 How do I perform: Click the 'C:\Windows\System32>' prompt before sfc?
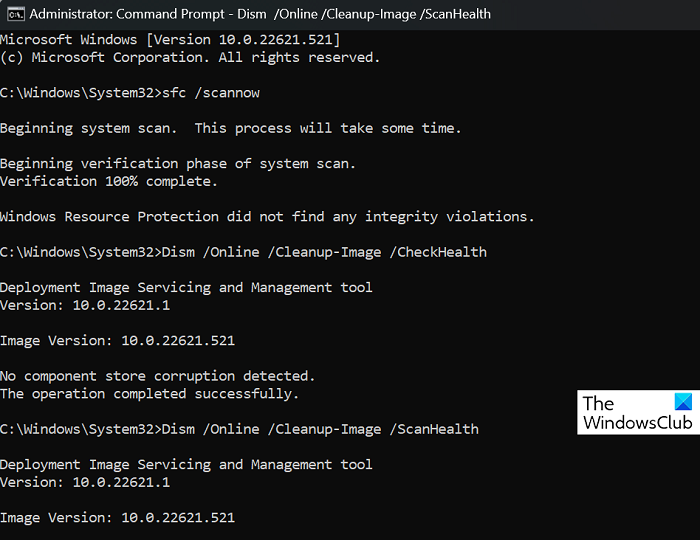tap(80, 93)
